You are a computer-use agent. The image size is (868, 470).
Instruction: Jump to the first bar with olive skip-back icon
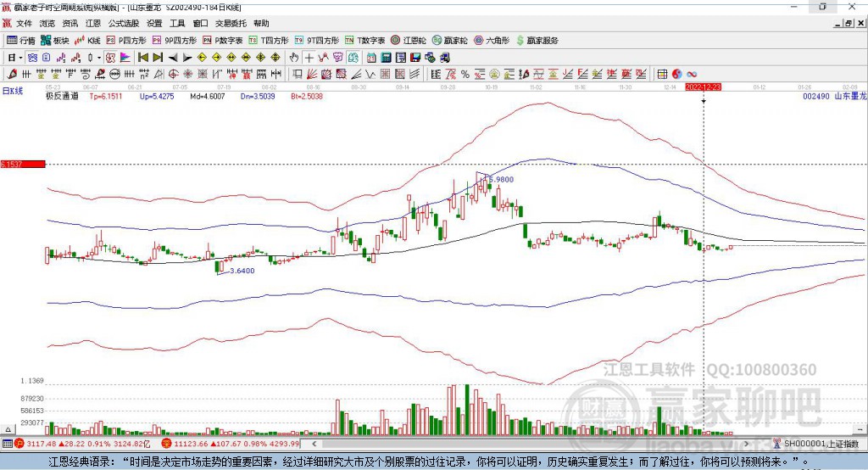pos(142,58)
